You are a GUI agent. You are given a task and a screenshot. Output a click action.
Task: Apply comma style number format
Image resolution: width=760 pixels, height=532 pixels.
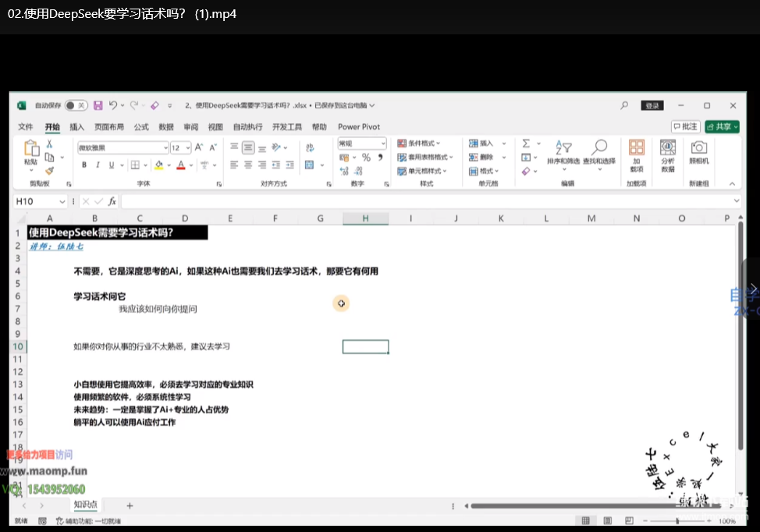click(381, 158)
